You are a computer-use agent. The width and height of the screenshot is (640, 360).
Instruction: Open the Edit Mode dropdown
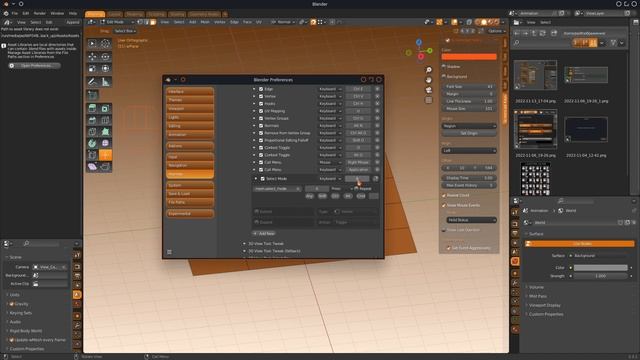[x=117, y=22]
